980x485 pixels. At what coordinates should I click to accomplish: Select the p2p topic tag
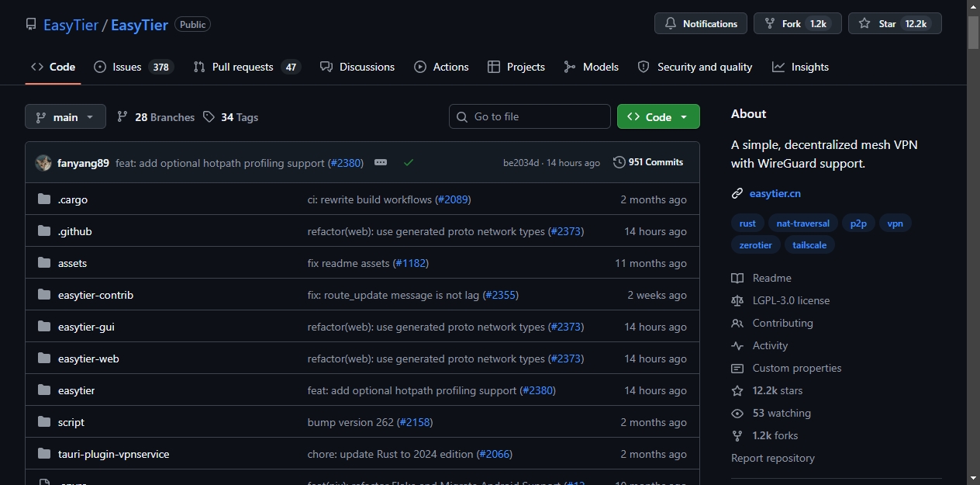click(858, 223)
